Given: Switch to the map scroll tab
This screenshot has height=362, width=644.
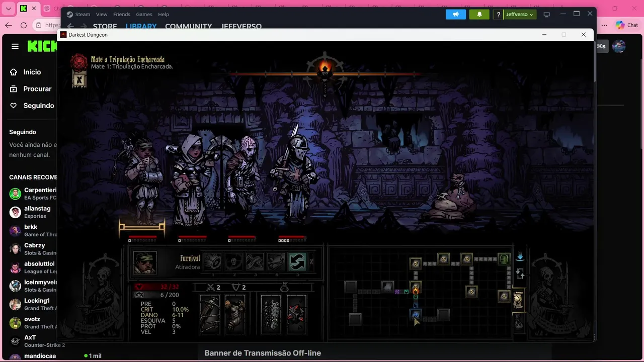Looking at the screenshot, I should (518, 300).
